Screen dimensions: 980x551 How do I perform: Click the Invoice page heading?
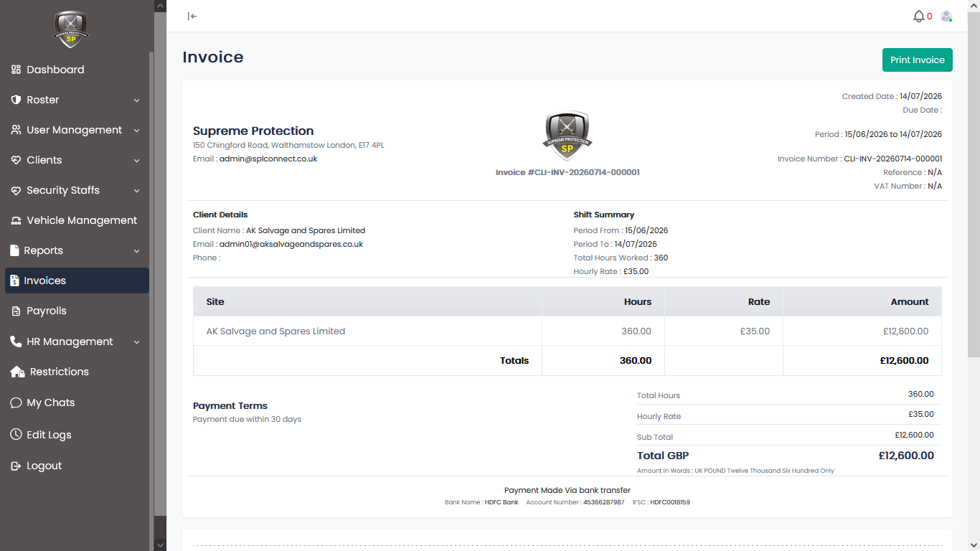[213, 57]
